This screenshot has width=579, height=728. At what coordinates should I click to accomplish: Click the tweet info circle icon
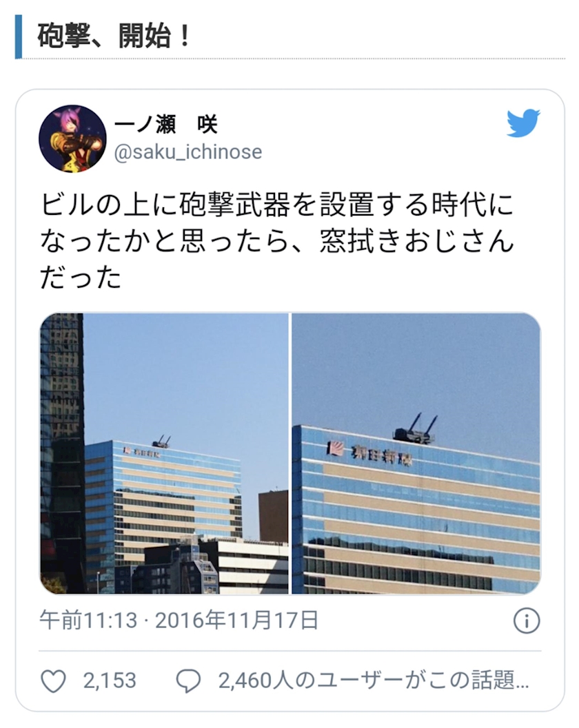tap(527, 621)
